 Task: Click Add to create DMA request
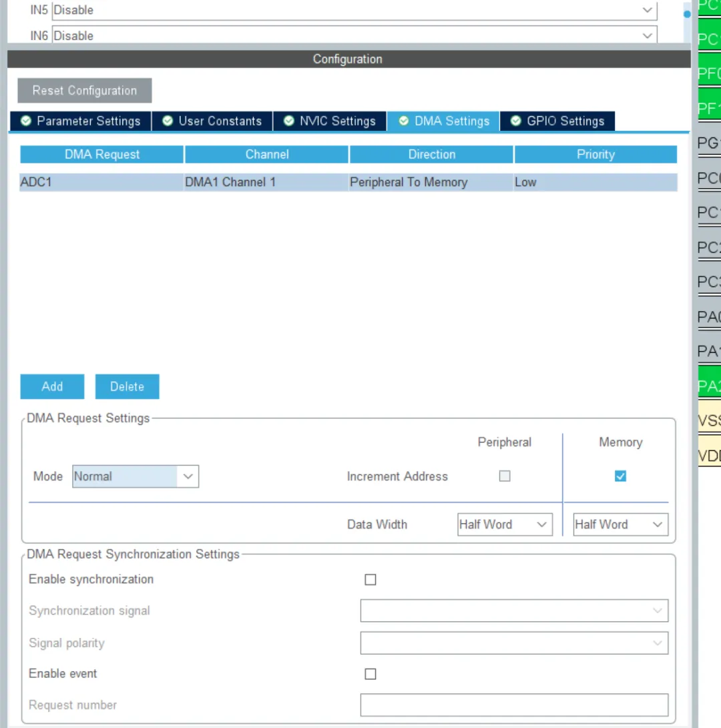[x=52, y=386]
